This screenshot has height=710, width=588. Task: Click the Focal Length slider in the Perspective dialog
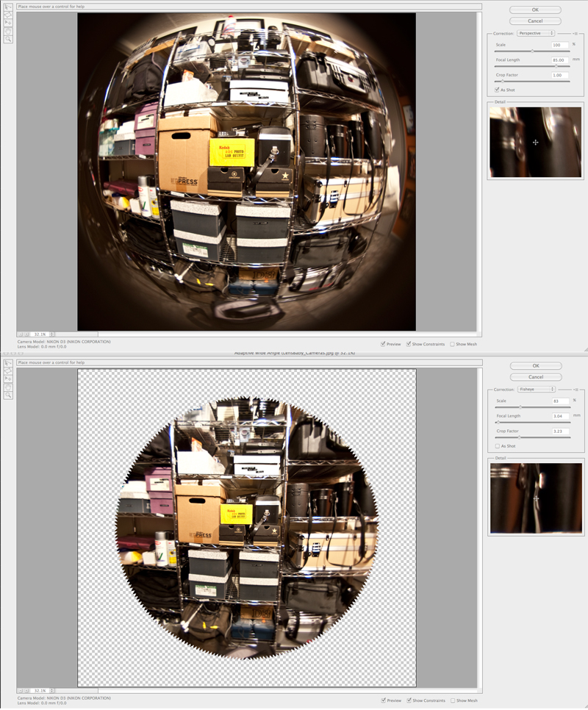click(x=532, y=66)
